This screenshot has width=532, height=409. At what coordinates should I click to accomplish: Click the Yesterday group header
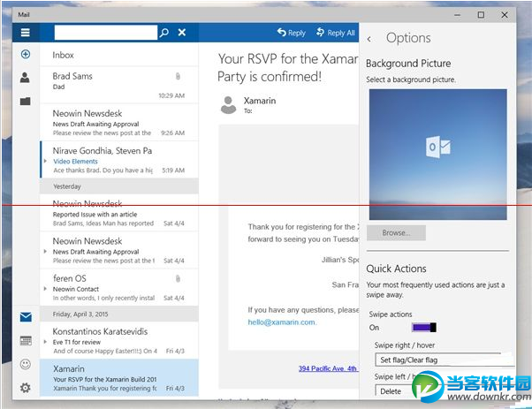[x=119, y=186]
